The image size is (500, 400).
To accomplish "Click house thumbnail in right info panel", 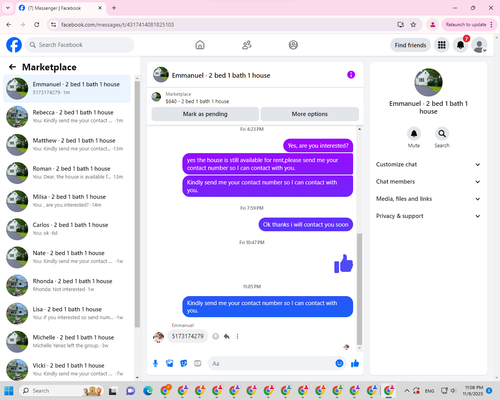I will tap(428, 82).
